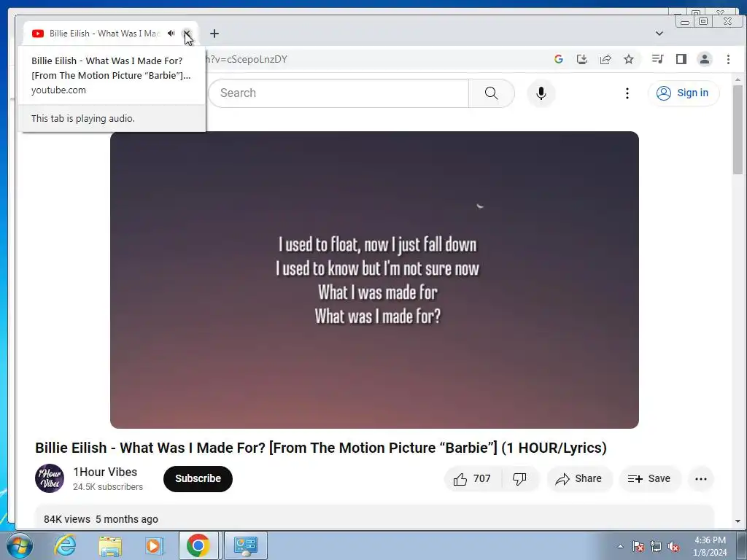Open the Windows Start menu
Image resolution: width=747 pixels, height=560 pixels.
tap(20, 545)
